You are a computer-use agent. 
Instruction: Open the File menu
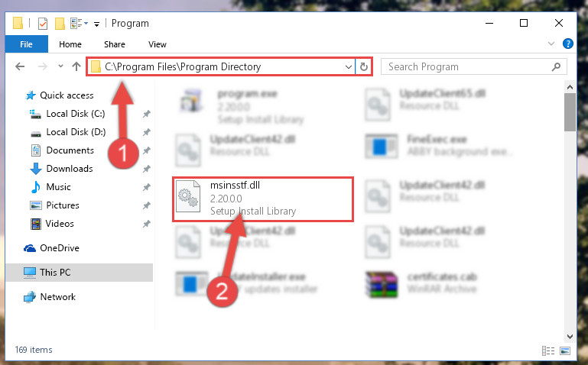point(26,44)
